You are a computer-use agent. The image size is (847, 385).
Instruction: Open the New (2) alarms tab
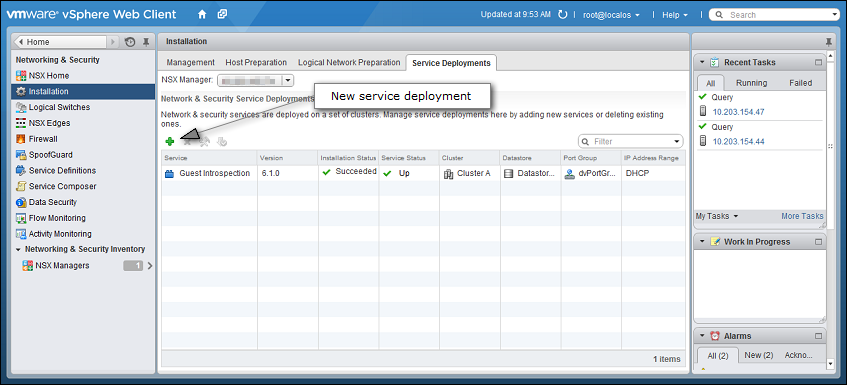[758, 355]
